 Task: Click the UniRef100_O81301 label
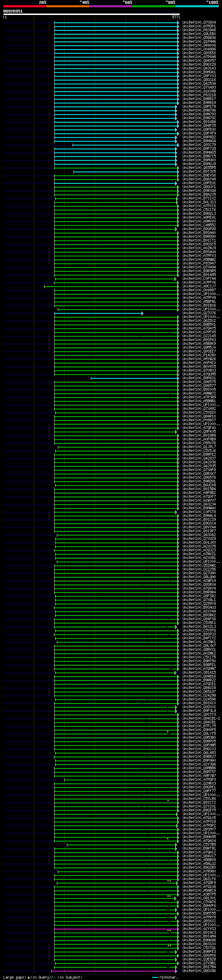coord(199,898)
